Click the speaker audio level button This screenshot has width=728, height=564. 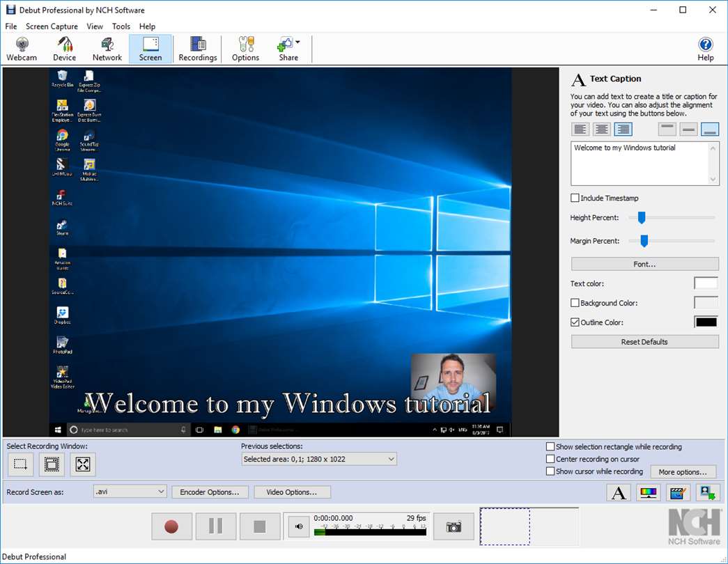pyautogui.click(x=299, y=526)
